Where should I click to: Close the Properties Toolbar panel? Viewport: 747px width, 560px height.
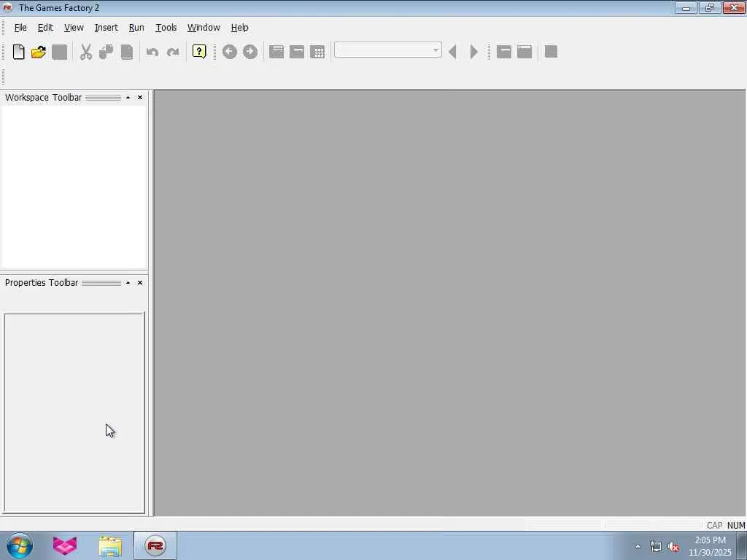(140, 282)
